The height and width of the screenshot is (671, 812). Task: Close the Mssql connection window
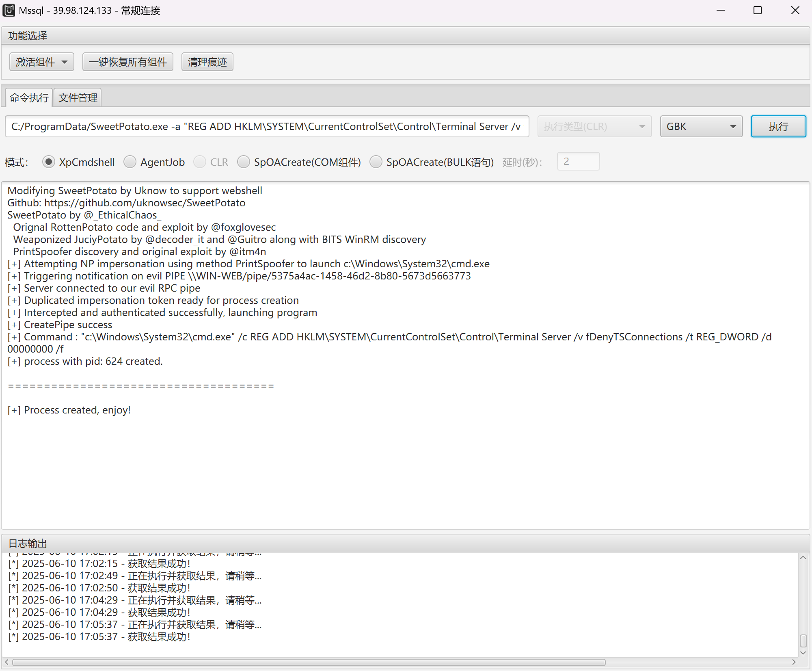click(x=795, y=10)
